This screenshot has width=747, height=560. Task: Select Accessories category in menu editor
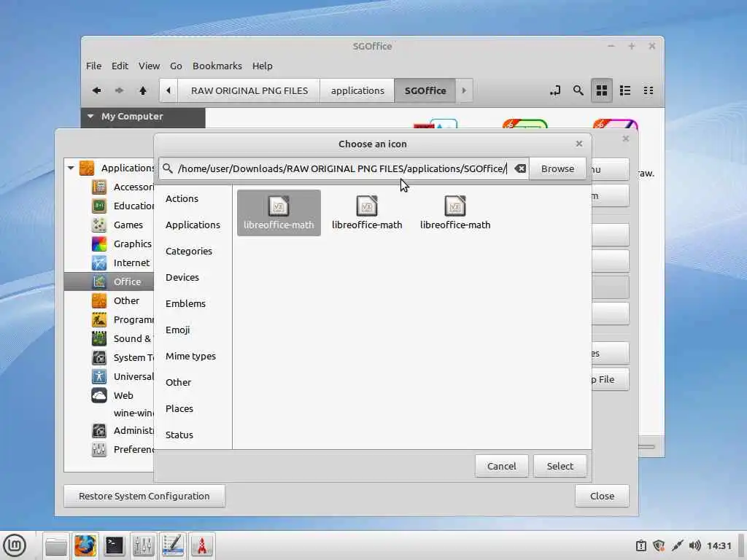pos(124,187)
